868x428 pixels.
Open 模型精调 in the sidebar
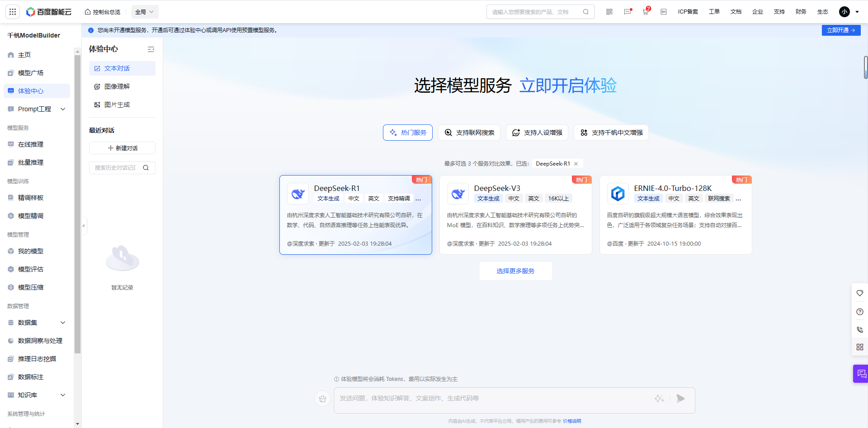[x=37, y=216]
